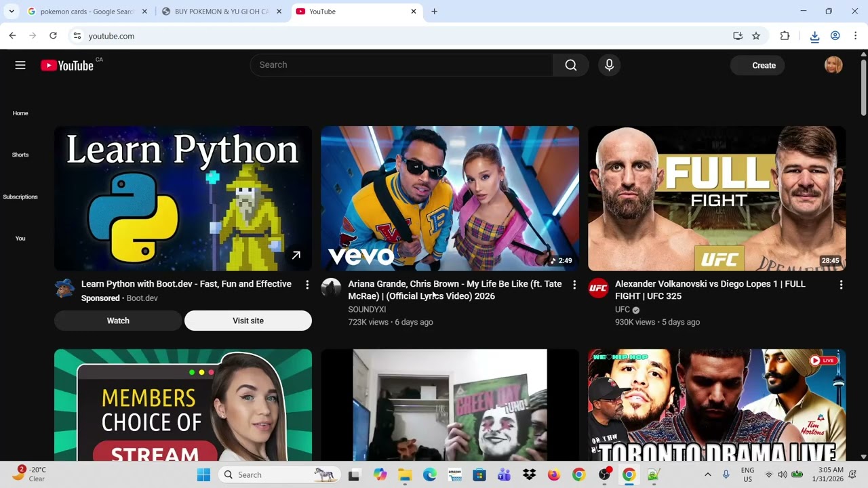
Task: Reload the YouTube page
Action: (53, 36)
